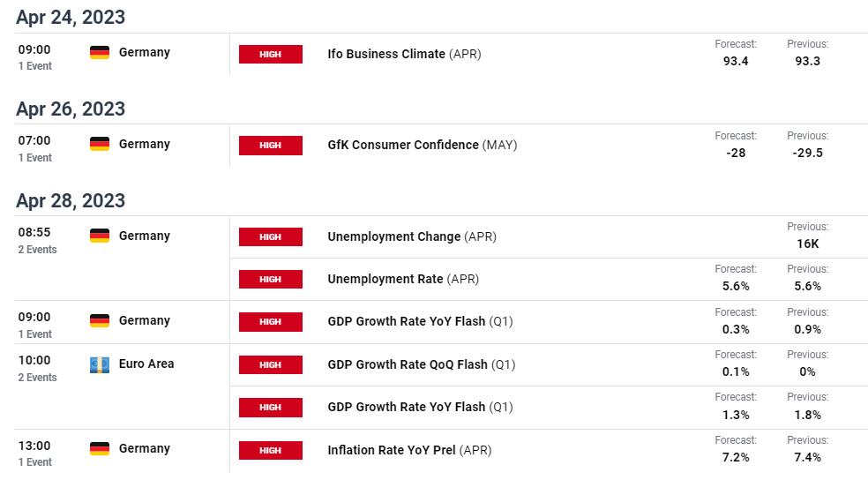The width and height of the screenshot is (868, 480).
Task: Click Germany flag icon beside Ifo Business Climate
Action: pyautogui.click(x=100, y=53)
